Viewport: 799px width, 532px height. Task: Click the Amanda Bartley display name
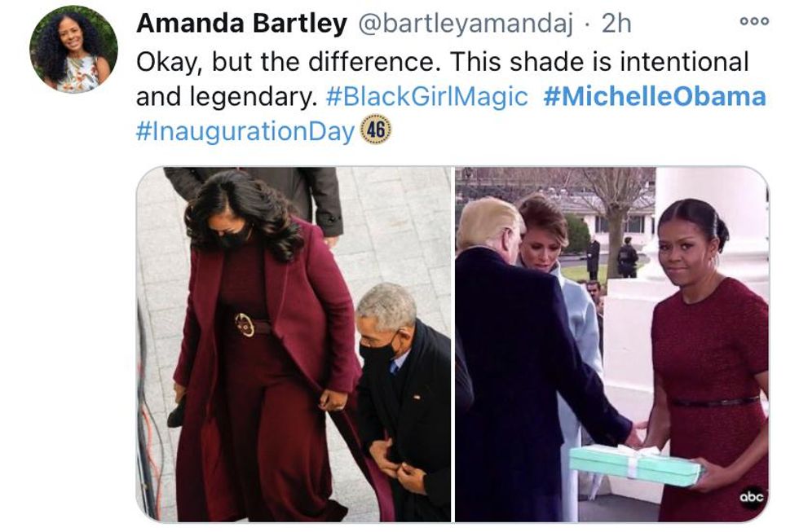[x=241, y=23]
